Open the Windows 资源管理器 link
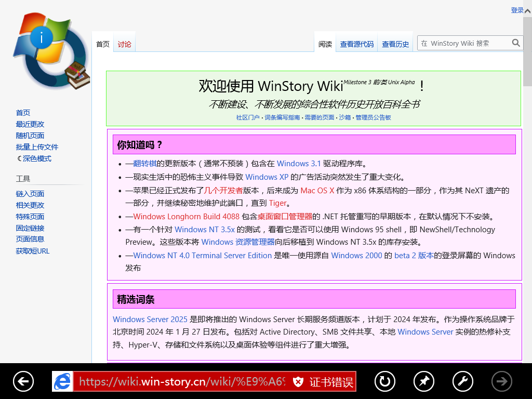 (x=238, y=242)
